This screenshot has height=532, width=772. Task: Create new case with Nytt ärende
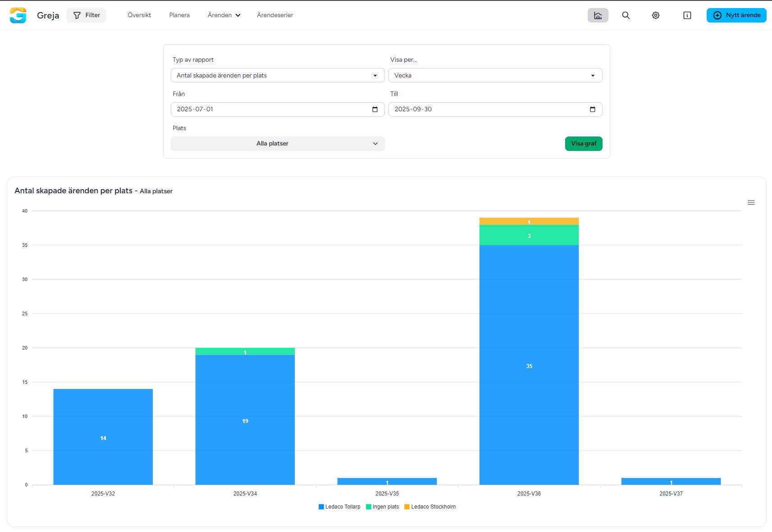tap(736, 15)
